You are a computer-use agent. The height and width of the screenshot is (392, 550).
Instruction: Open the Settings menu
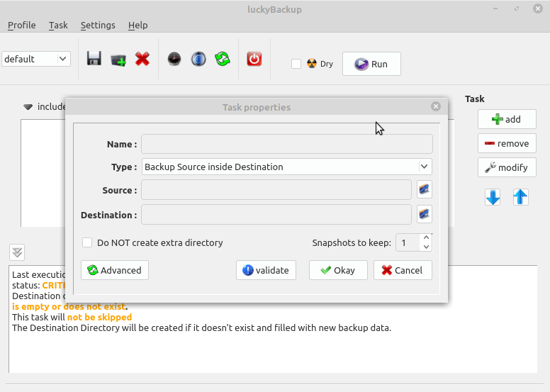pos(98,25)
